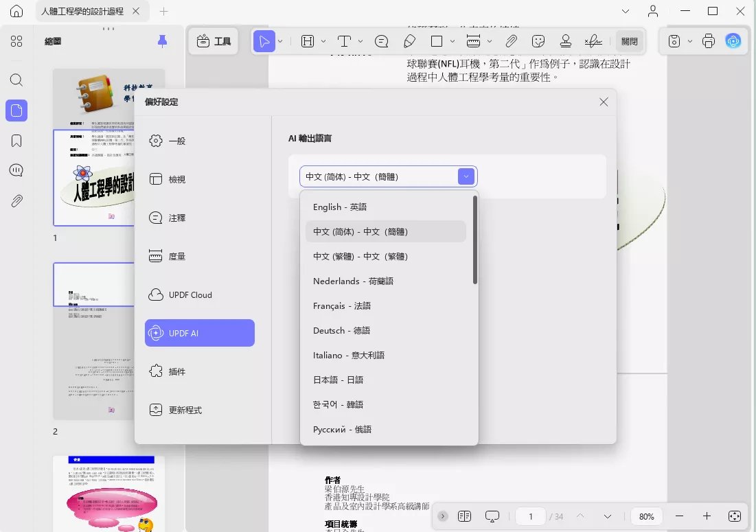Choose 日本語 - 日語 option

pos(386,380)
